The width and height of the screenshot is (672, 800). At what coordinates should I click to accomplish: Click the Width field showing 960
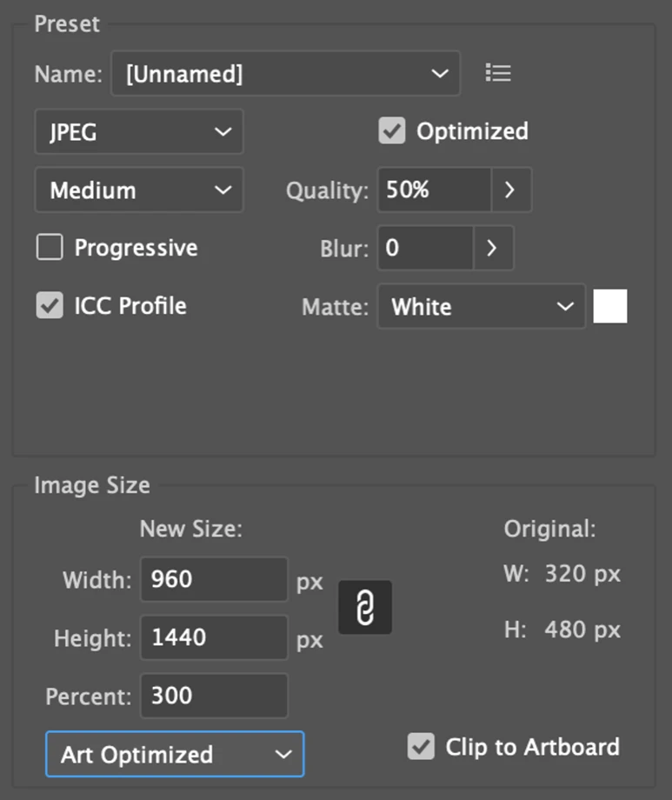click(x=215, y=580)
